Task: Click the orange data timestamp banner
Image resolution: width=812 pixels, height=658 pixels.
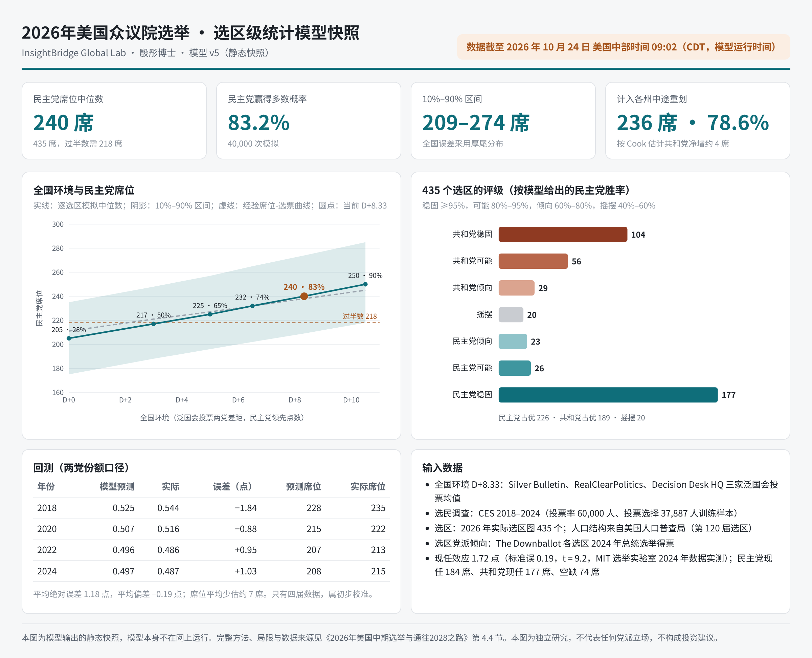Action: (623, 47)
